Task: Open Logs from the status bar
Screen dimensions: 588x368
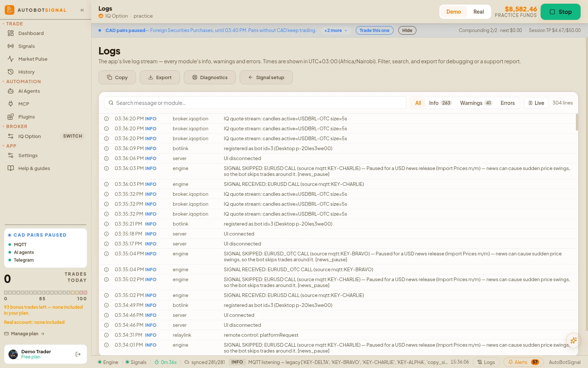Action: click(486, 362)
